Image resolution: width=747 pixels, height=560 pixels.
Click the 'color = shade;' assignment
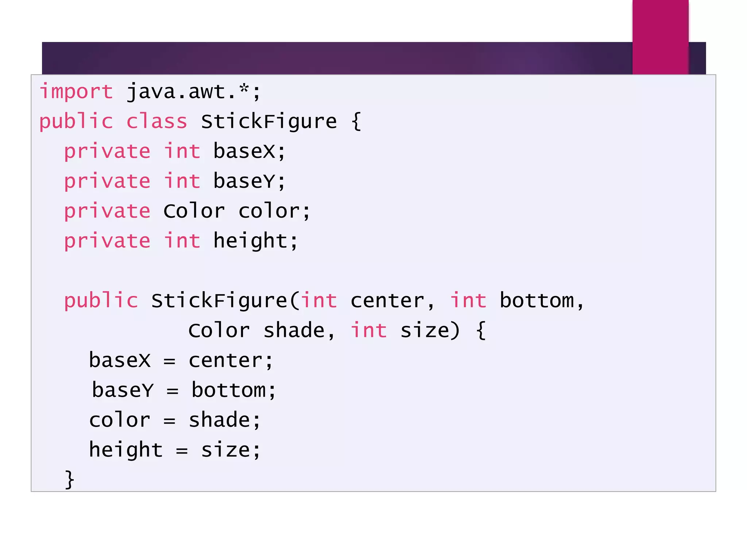[175, 420]
